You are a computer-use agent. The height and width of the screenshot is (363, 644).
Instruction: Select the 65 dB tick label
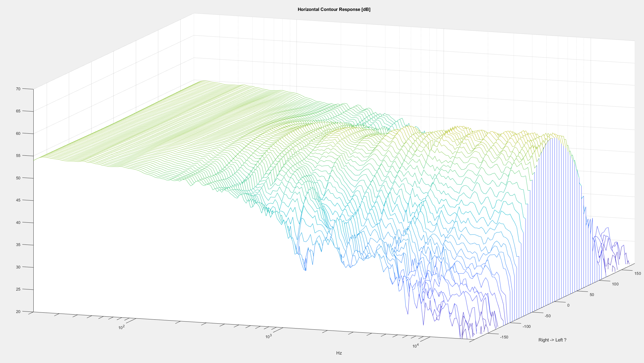18,111
